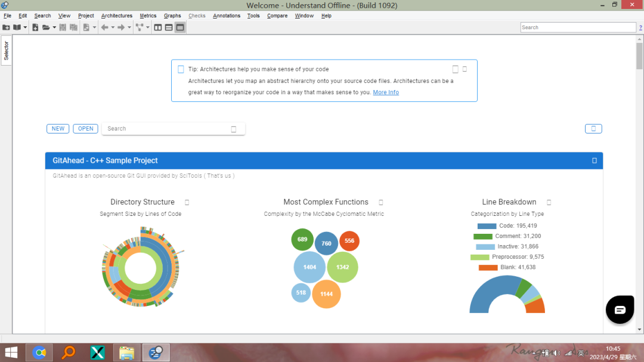This screenshot has height=362, width=644.
Task: Click the light blue Inactive legend swatch
Action: (485, 247)
